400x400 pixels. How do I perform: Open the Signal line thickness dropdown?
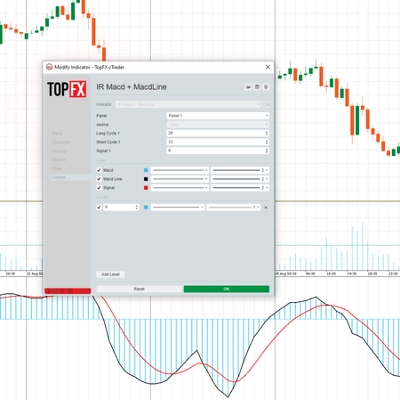[240, 188]
